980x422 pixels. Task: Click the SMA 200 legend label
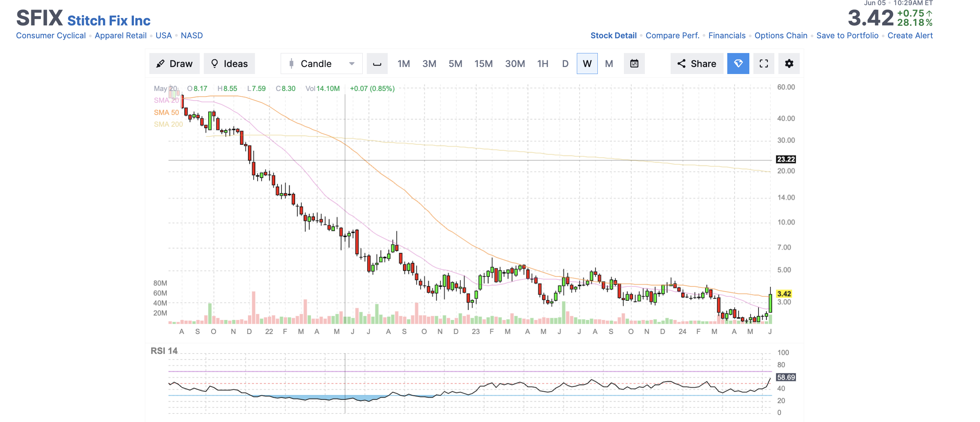tap(168, 124)
